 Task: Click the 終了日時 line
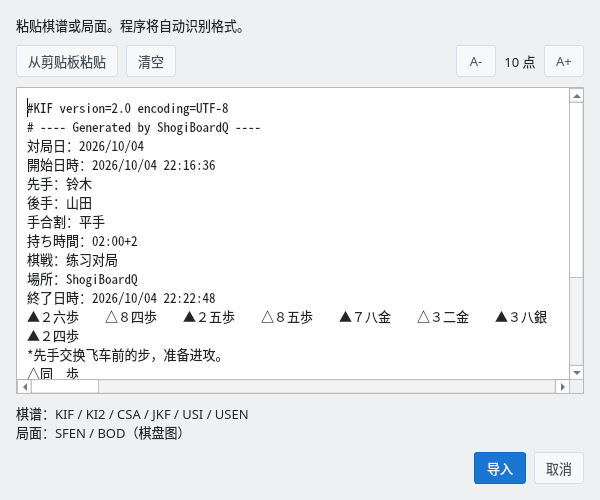(x=121, y=298)
